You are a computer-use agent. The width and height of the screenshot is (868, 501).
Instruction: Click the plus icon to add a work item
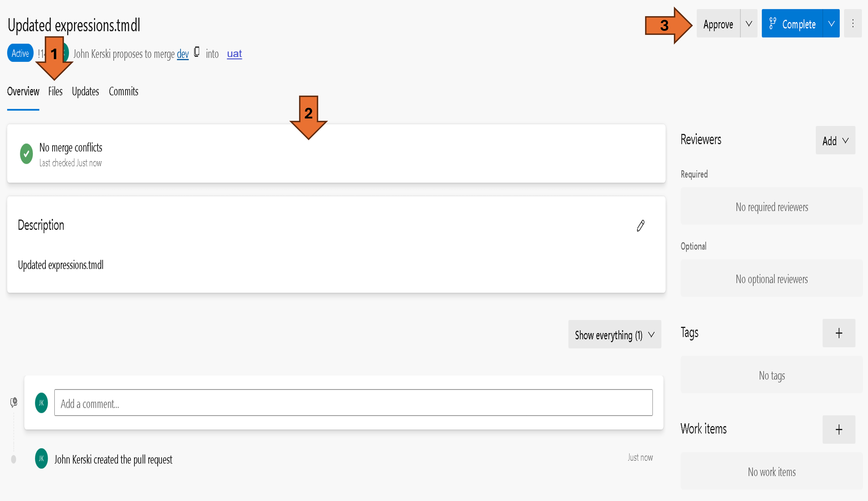pyautogui.click(x=839, y=429)
